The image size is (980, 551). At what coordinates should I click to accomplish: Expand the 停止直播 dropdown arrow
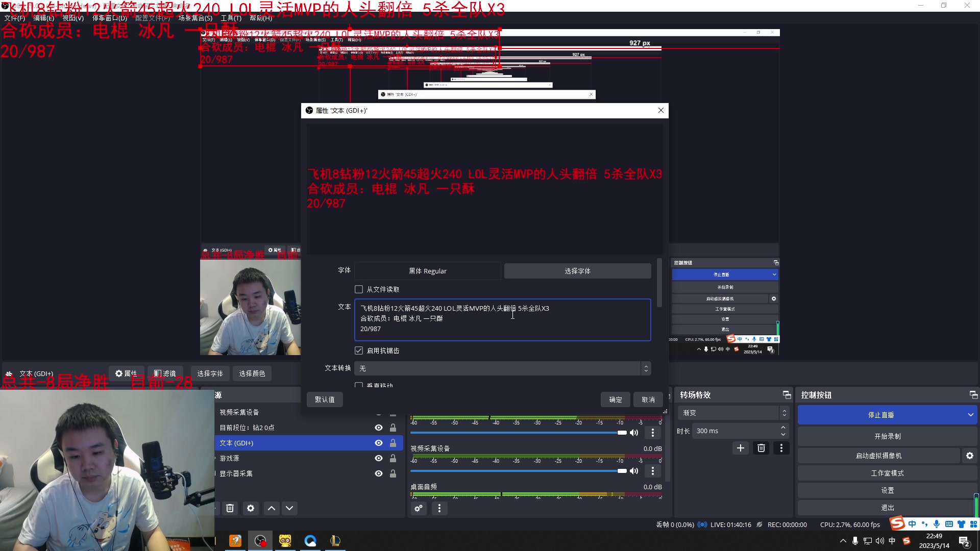click(x=970, y=415)
